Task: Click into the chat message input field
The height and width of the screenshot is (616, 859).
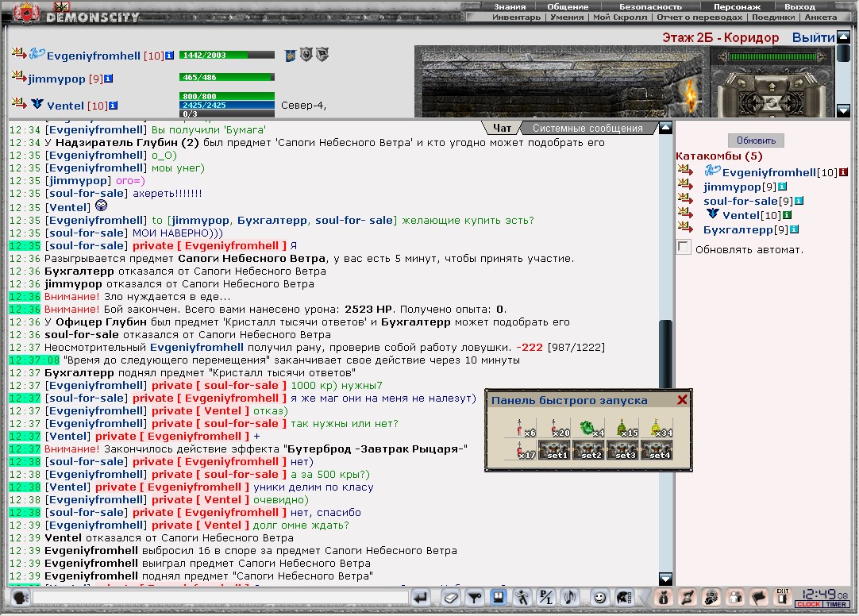Action: coord(220,598)
